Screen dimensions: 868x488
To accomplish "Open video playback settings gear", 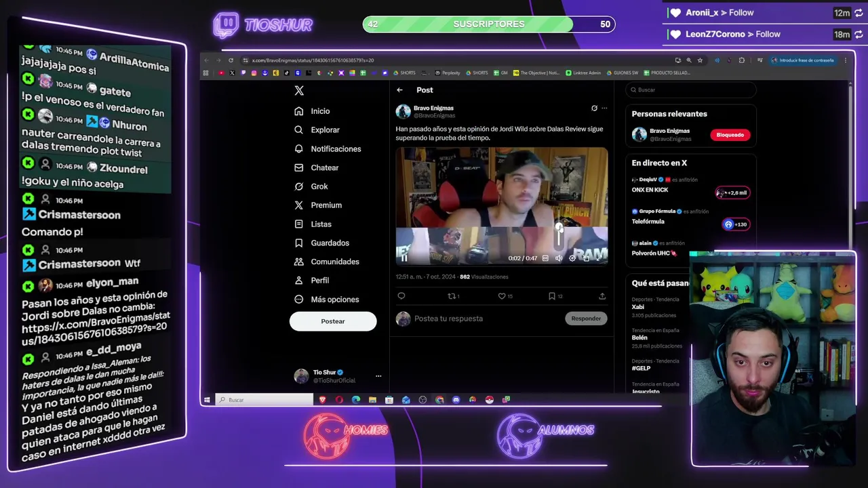I will tap(572, 258).
